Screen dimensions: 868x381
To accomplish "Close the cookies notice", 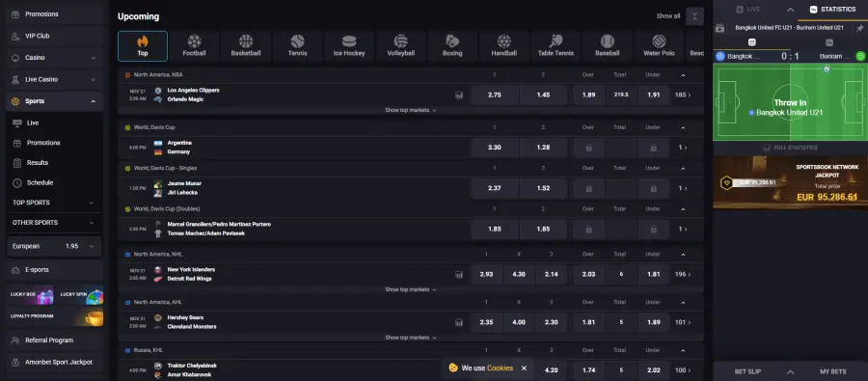I will coord(524,368).
